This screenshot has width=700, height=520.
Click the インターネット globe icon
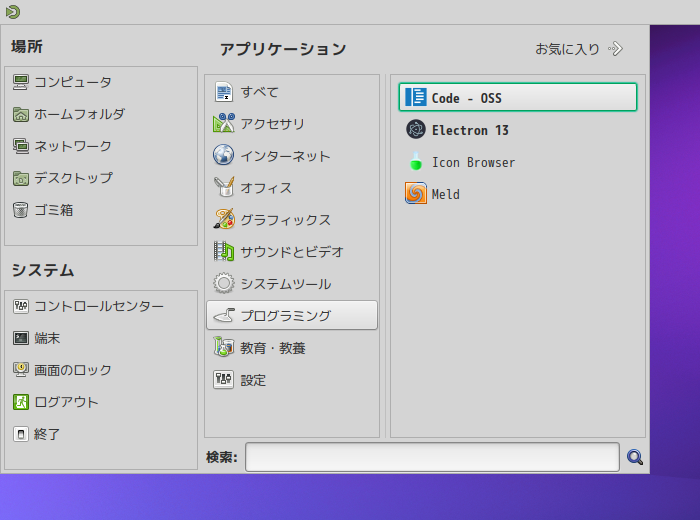click(224, 155)
